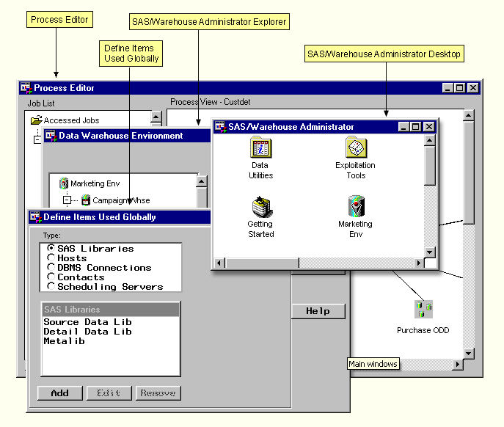Minimize the Process Editor window
This screenshot has width=504, height=427.
click(448, 88)
